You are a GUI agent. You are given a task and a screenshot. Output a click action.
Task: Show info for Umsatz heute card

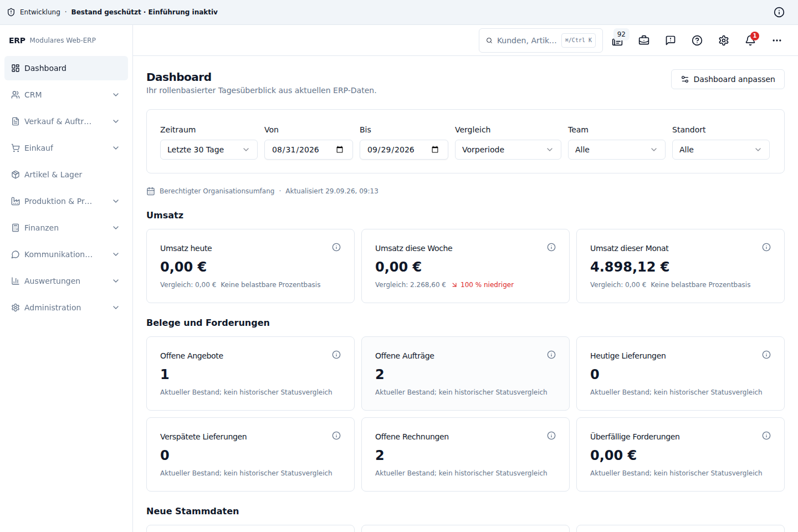point(336,247)
